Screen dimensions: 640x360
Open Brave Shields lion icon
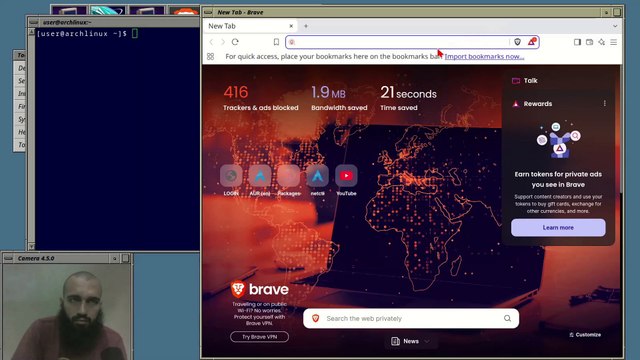pos(518,42)
